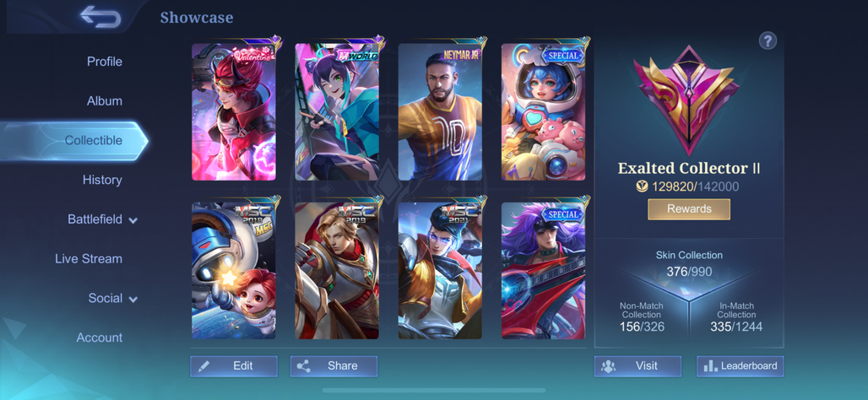Open the question mark help icon
868x400 pixels.
pos(768,41)
